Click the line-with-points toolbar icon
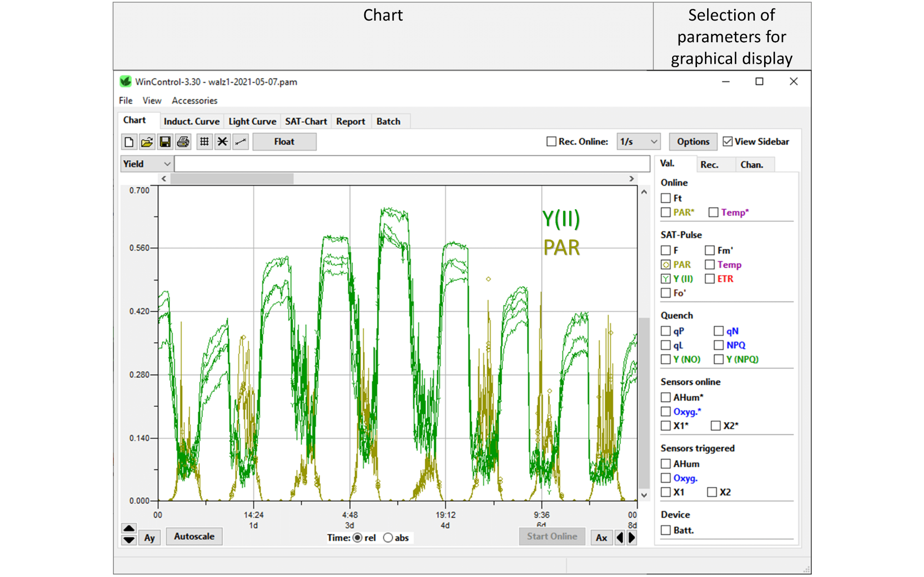The height and width of the screenshot is (577, 924). (240, 142)
